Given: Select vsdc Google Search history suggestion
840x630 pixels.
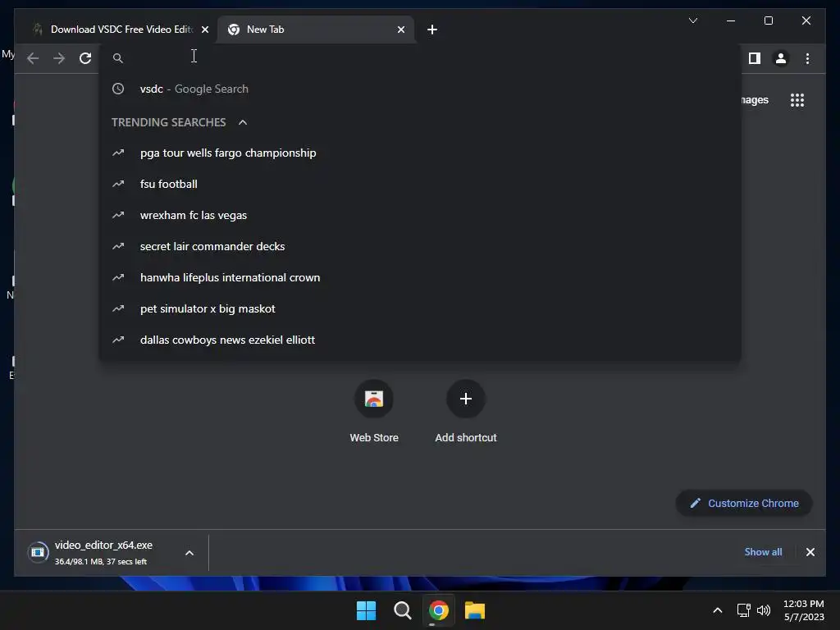Looking at the screenshot, I should pos(420,89).
